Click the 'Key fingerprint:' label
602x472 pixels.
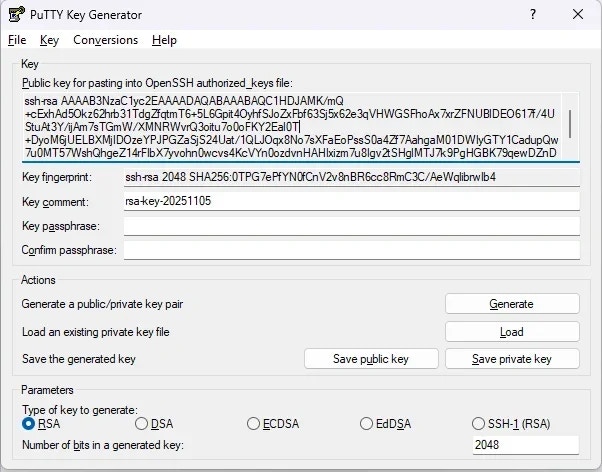pos(57,177)
